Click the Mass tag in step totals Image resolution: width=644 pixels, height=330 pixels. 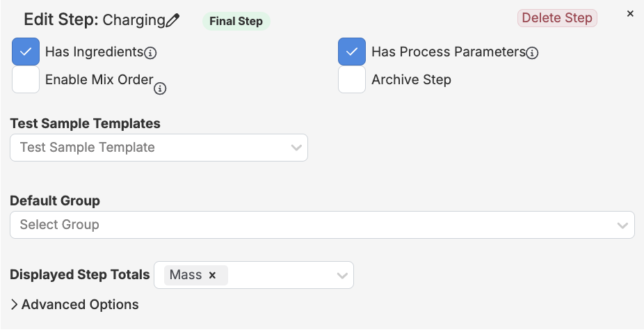186,275
